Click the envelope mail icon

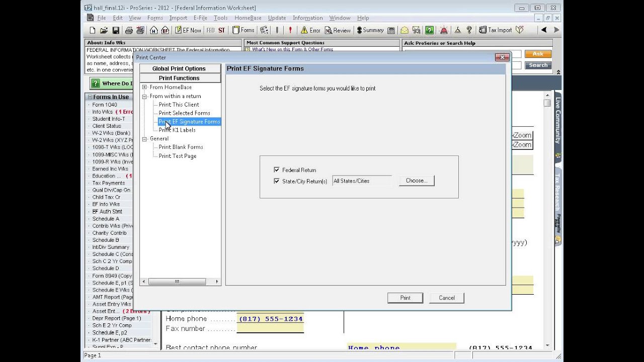[x=405, y=30]
